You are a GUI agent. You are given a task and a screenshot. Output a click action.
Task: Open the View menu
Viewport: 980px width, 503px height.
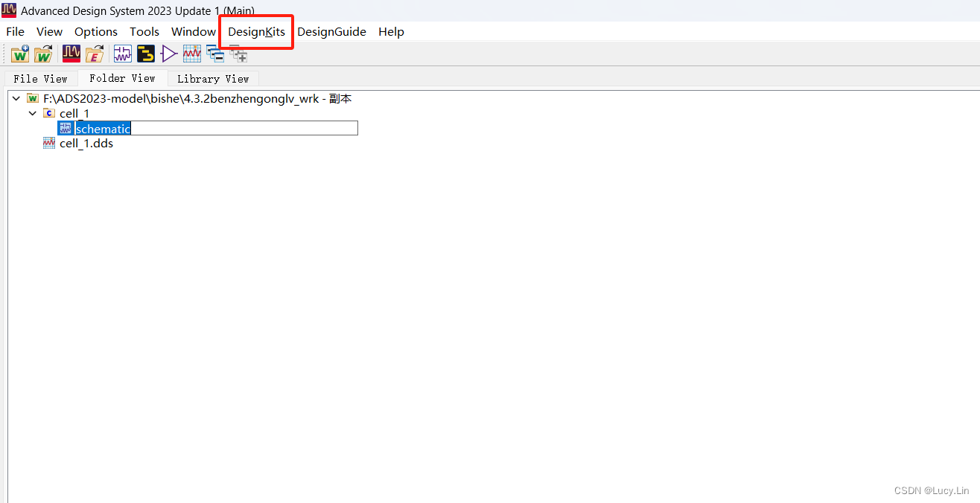coord(49,31)
